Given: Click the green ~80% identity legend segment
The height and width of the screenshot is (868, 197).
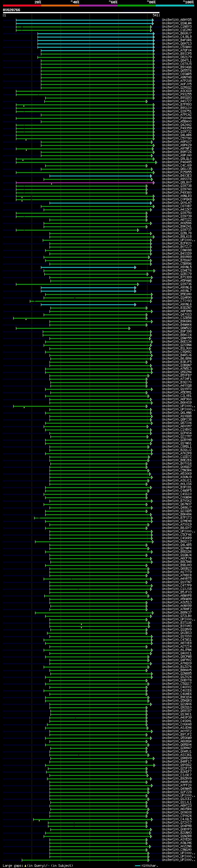Looking at the screenshot, I should click(137, 6).
